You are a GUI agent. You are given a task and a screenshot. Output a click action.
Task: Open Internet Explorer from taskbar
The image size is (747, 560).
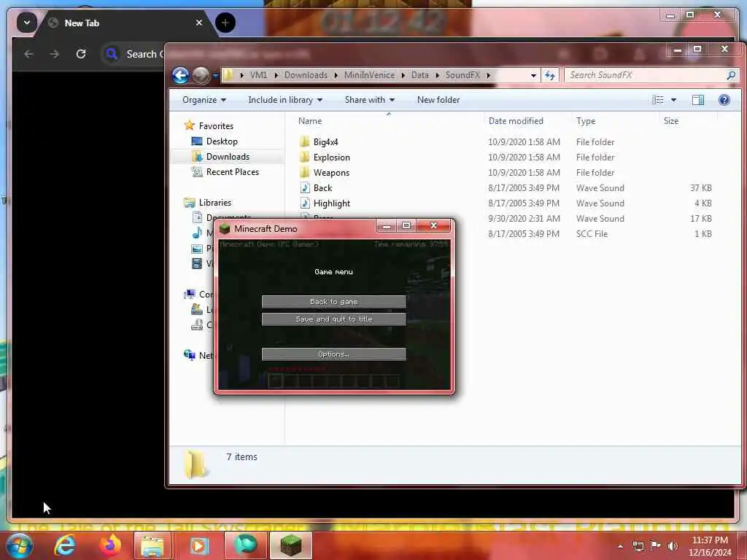[65, 545]
